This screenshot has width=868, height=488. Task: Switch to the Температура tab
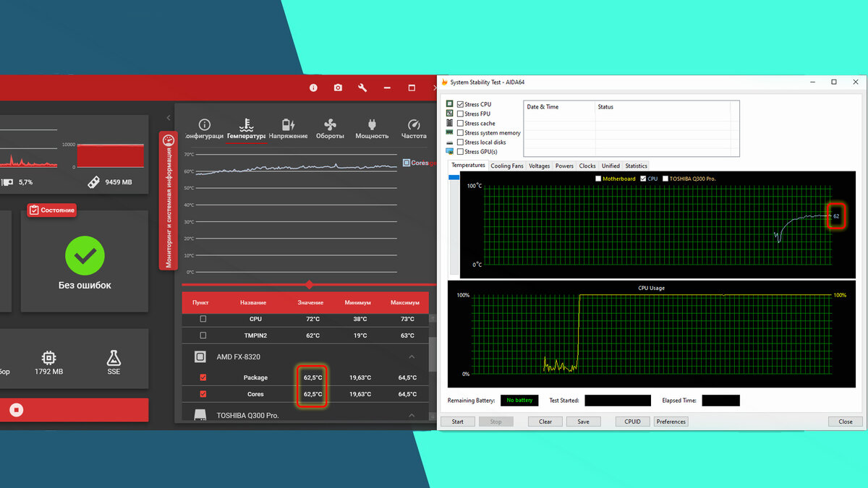[246, 129]
